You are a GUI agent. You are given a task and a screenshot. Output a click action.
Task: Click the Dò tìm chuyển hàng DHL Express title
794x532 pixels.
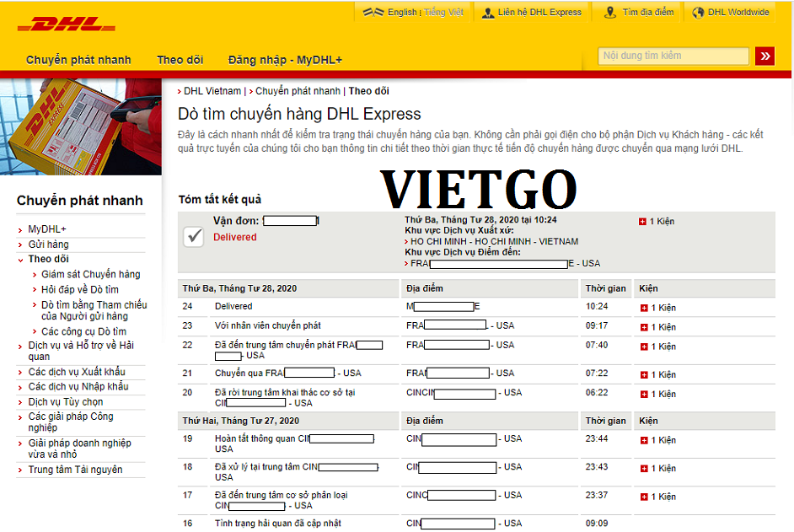tap(299, 114)
